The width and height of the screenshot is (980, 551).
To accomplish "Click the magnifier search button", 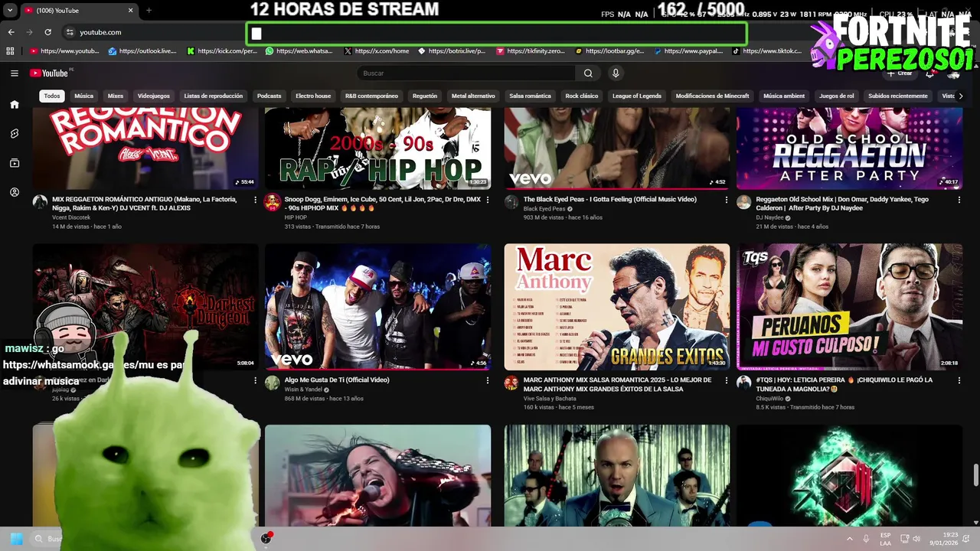I will (588, 73).
